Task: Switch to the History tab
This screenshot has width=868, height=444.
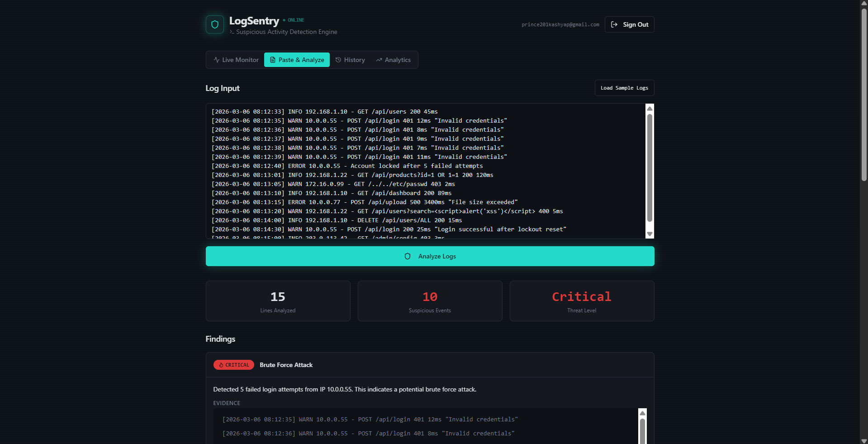Action: (x=350, y=60)
